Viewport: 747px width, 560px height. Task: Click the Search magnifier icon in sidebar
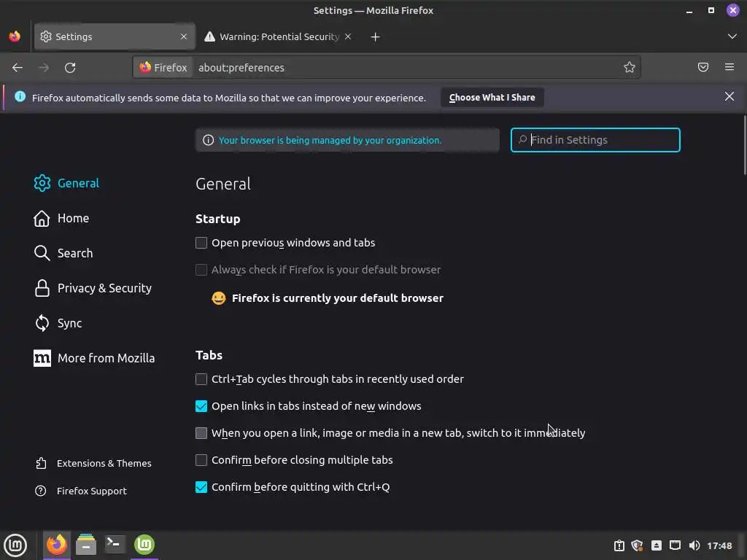pos(42,253)
